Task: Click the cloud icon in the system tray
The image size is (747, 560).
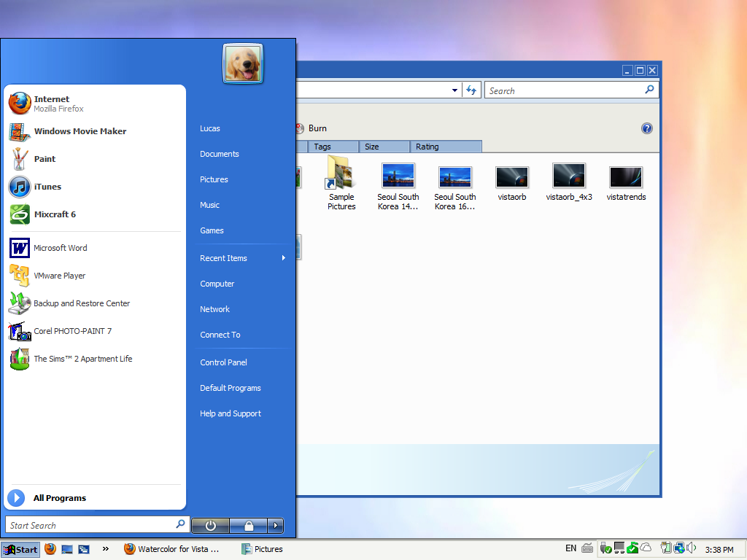Action: (x=646, y=548)
